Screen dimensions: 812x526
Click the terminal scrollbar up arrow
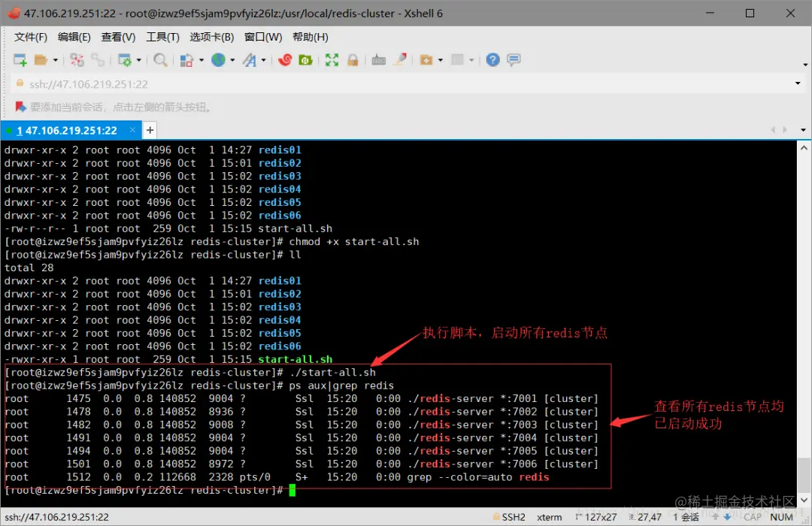[804, 148]
